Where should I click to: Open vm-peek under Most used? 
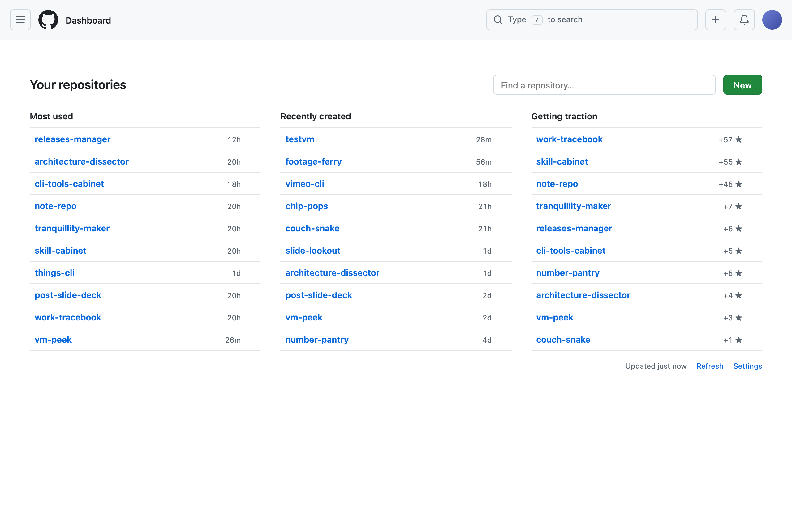pos(53,340)
